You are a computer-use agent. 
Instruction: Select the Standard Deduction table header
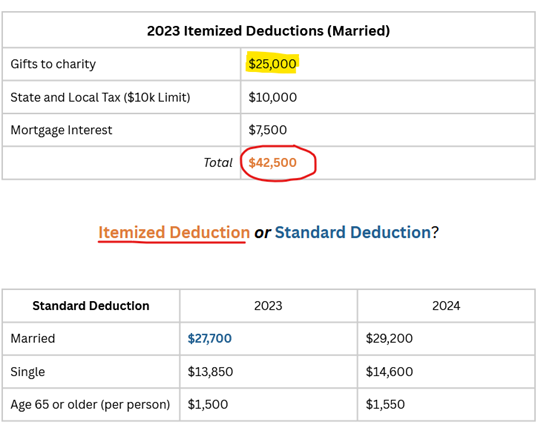tap(91, 306)
